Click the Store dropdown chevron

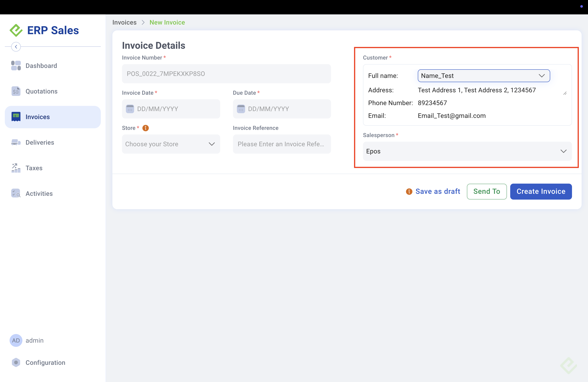(x=212, y=144)
